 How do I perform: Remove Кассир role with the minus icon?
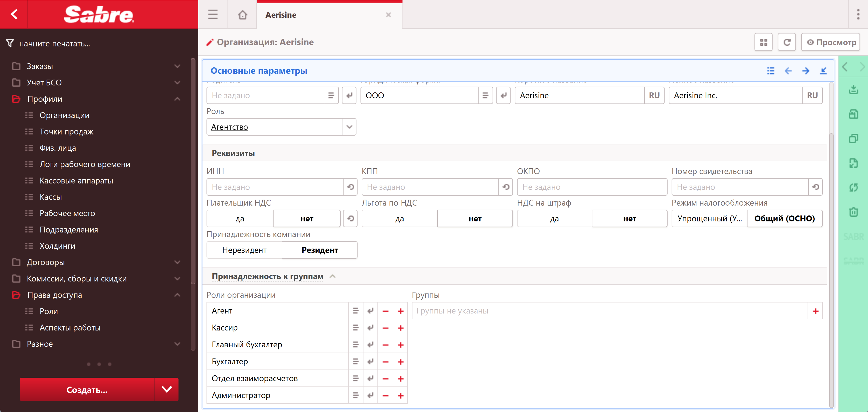coord(385,328)
